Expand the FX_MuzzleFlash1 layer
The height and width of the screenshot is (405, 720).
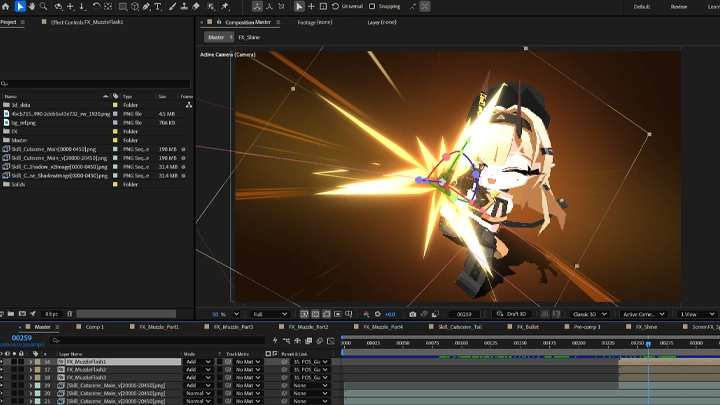31,362
